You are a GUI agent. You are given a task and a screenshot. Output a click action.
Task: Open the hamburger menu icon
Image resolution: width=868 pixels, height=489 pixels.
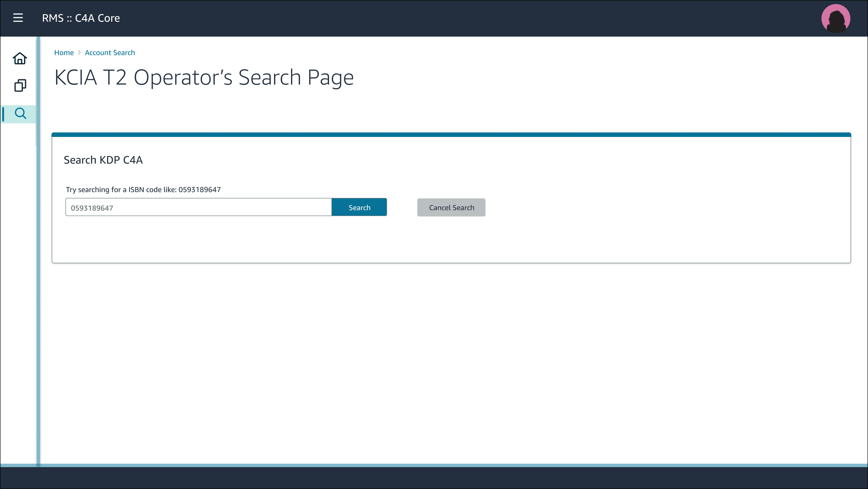coord(18,18)
